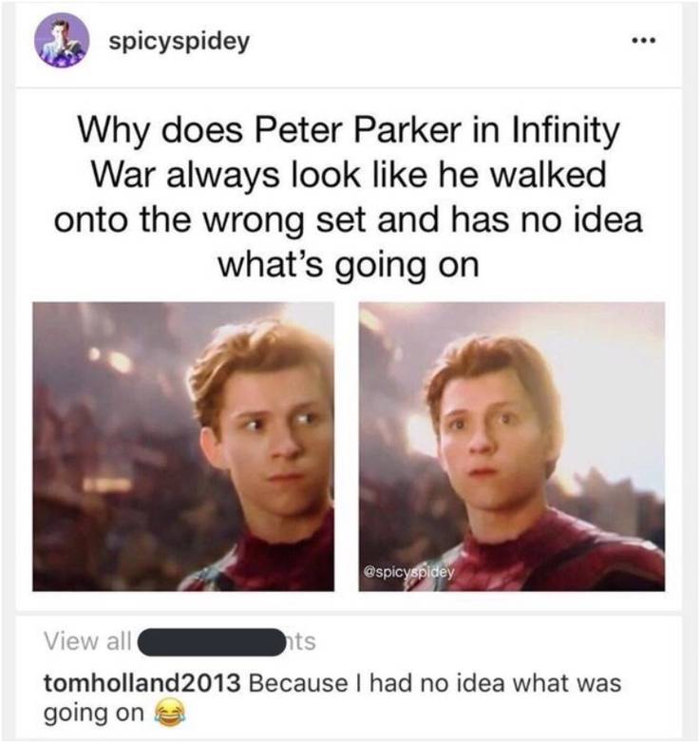Open the right Peter Parker photo
The width and height of the screenshot is (700, 743).
coord(512,447)
